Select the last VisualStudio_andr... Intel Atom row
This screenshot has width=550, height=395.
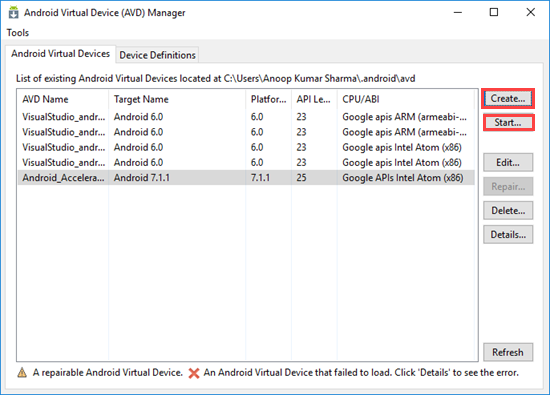(x=246, y=162)
